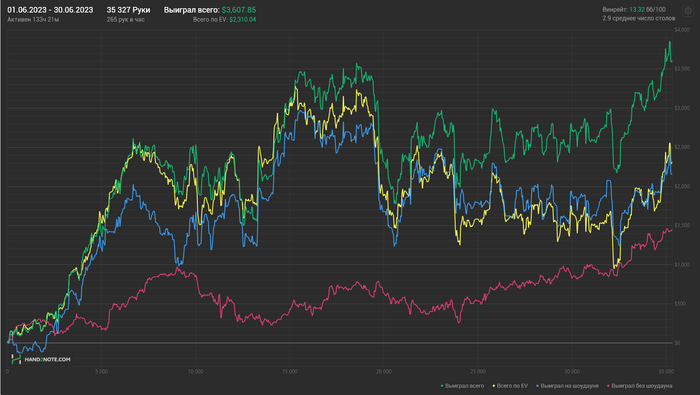Click the 30 000 x-axis label
700x395 pixels.
[572, 371]
